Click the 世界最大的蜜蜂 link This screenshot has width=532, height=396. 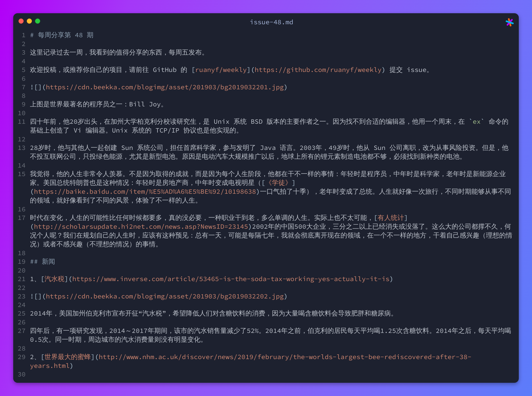[x=67, y=357]
